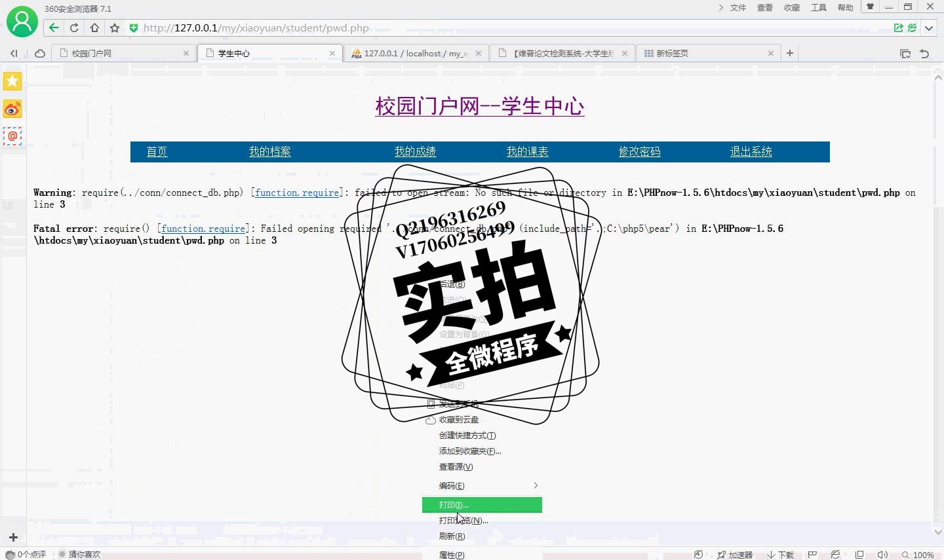The height and width of the screenshot is (560, 944).
Task: Click the 加速器 rocket status item
Action: click(735, 555)
